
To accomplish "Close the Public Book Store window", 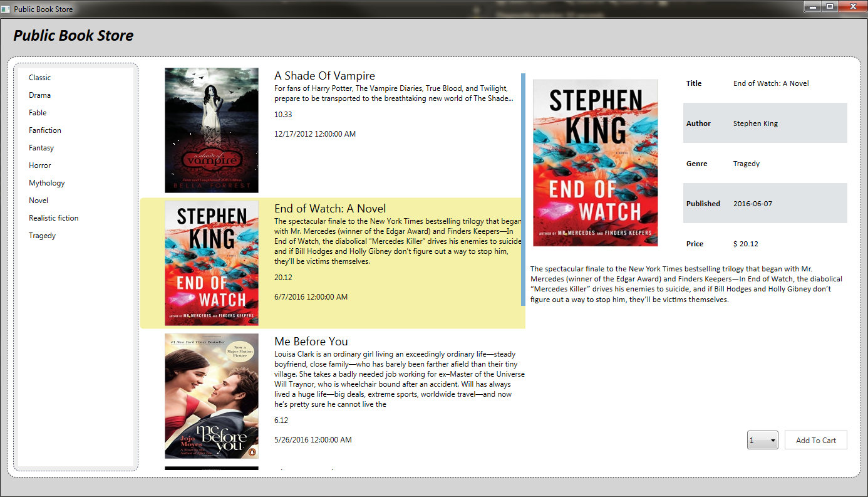I will pos(852,6).
